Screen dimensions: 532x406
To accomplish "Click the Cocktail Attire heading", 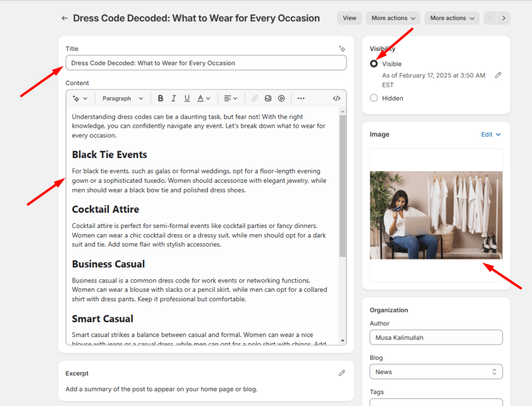I will (x=105, y=209).
